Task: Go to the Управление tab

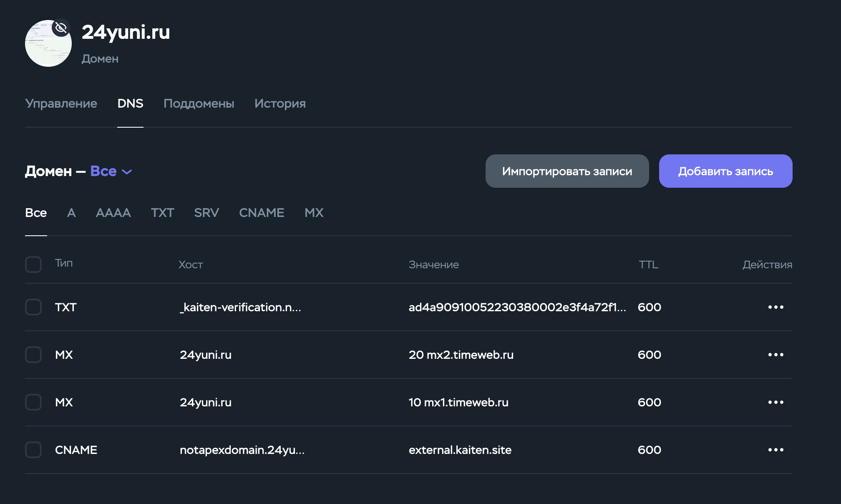Action: tap(61, 103)
